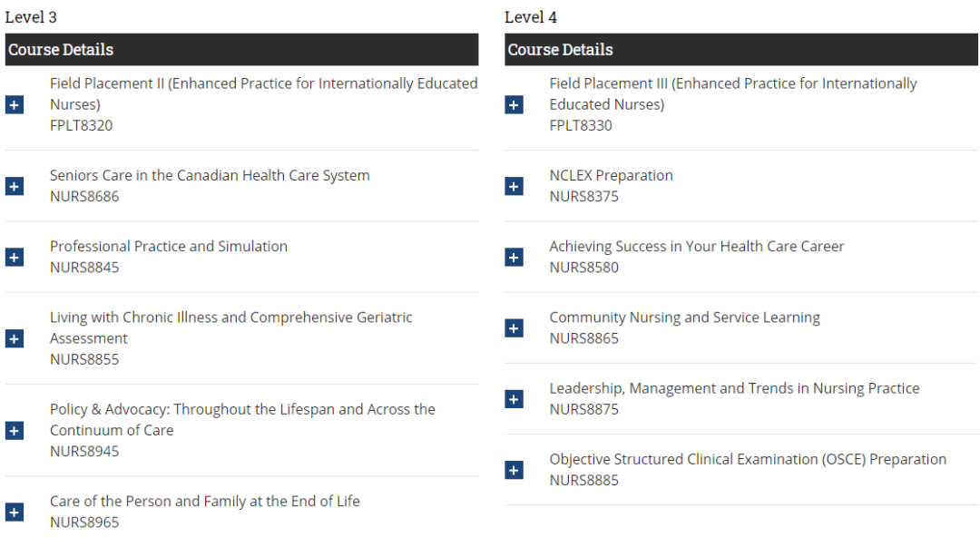Click Seniors Care course code NURS8686
The height and width of the screenshot is (537, 980).
click(x=83, y=196)
